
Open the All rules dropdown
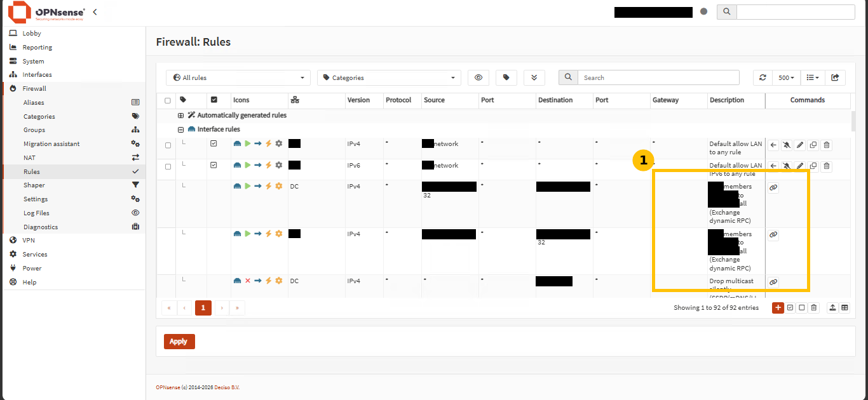point(238,77)
